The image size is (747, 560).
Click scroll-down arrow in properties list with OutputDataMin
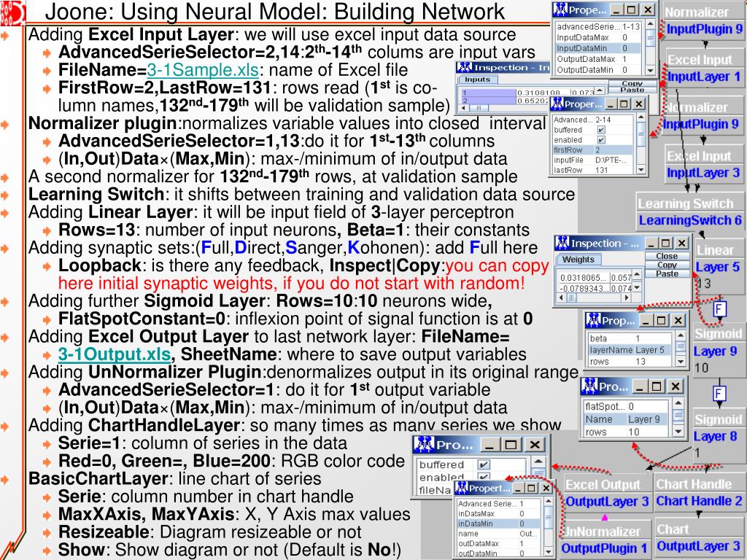[650, 70]
